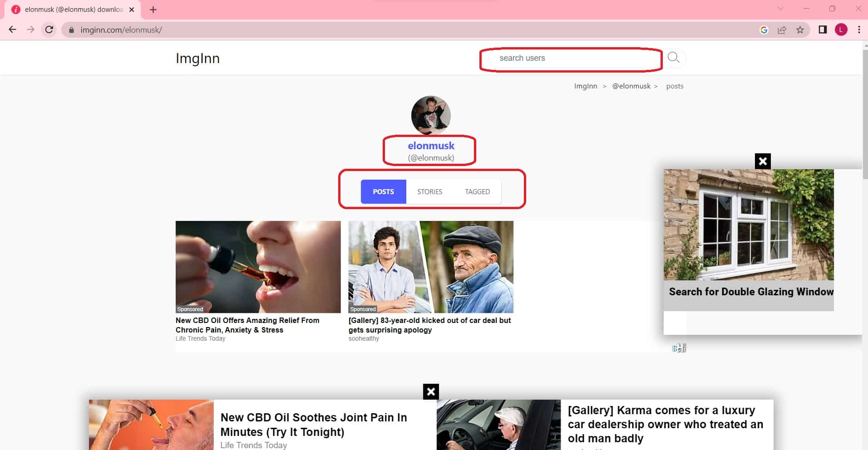Close the bottom CBD Oil ad banner
The width and height of the screenshot is (868, 450).
pyautogui.click(x=430, y=391)
